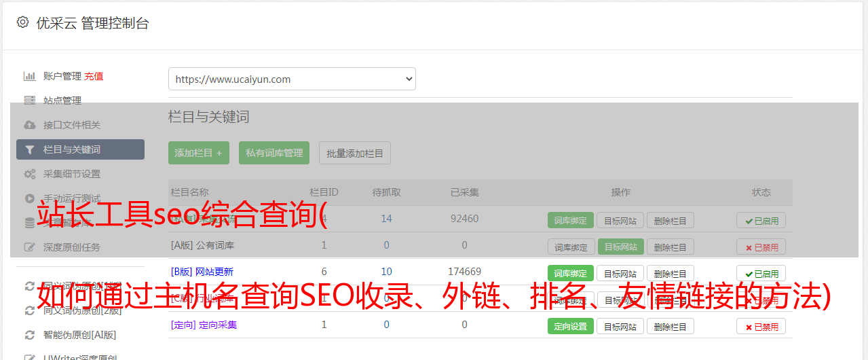Click the filter funnel icon for 栏目与关键词

click(x=30, y=149)
